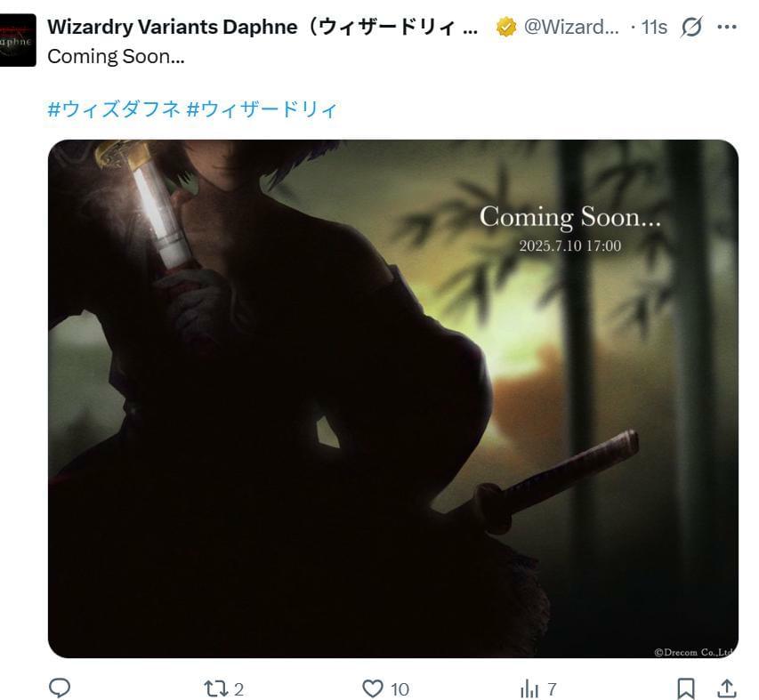The height and width of the screenshot is (700, 759).
Task: Open hashtag #ウィザードリィ
Action: tap(262, 109)
